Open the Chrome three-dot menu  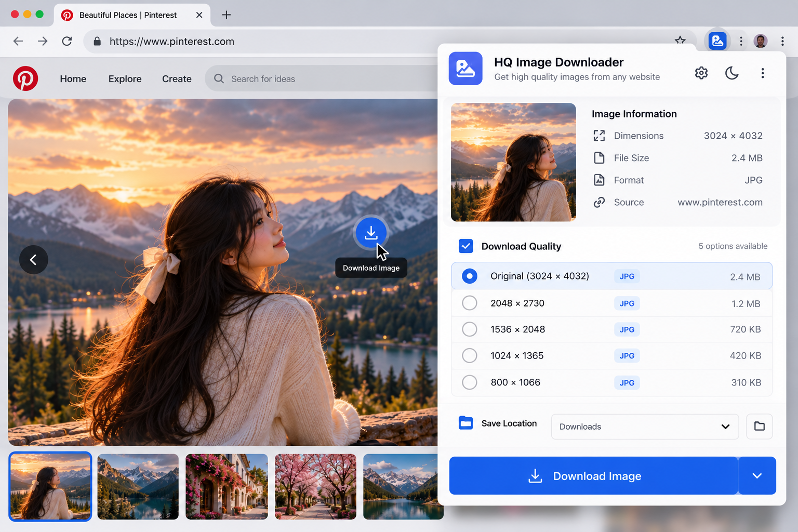click(x=782, y=41)
